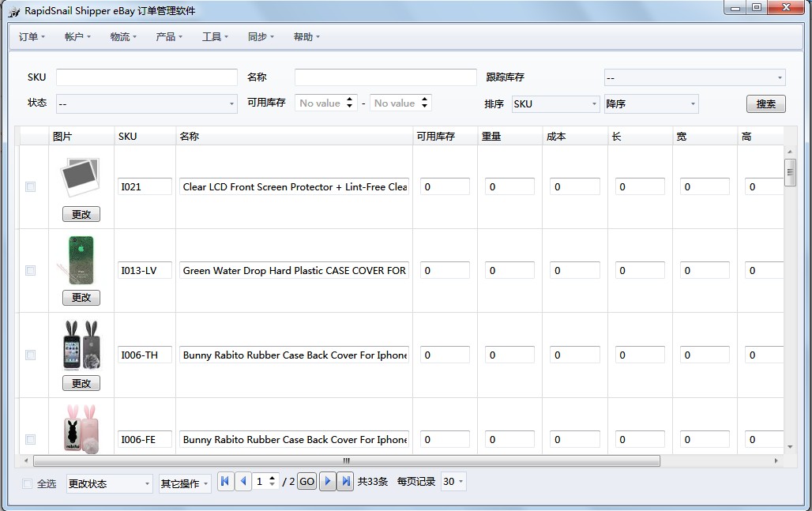Tick checkbox for row I006-FE

tap(31, 440)
